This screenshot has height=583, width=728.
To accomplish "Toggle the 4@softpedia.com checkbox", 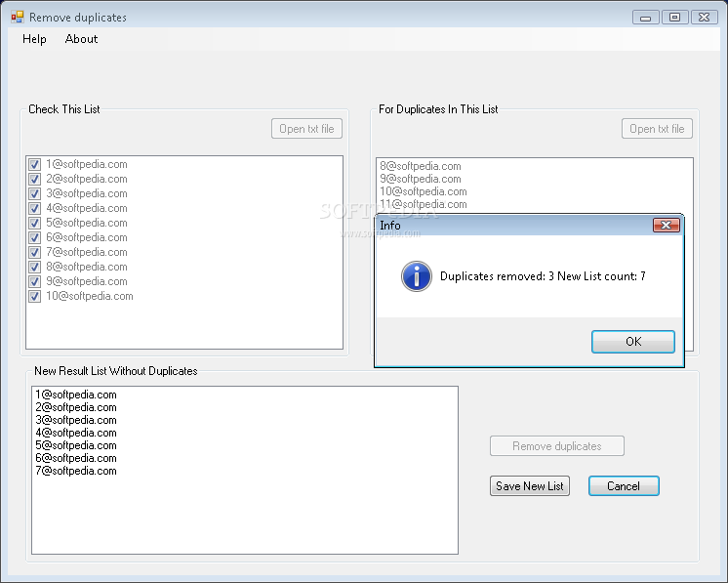I will click(34, 208).
